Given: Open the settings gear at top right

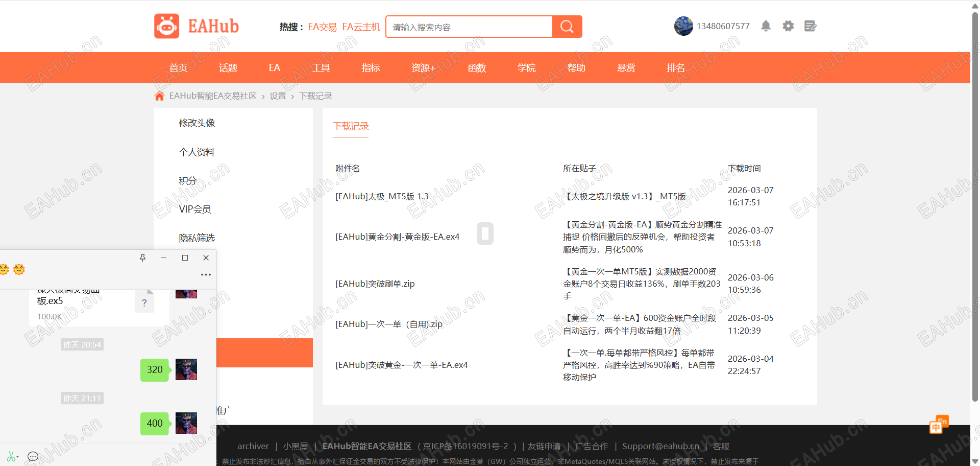Looking at the screenshot, I should (x=788, y=26).
